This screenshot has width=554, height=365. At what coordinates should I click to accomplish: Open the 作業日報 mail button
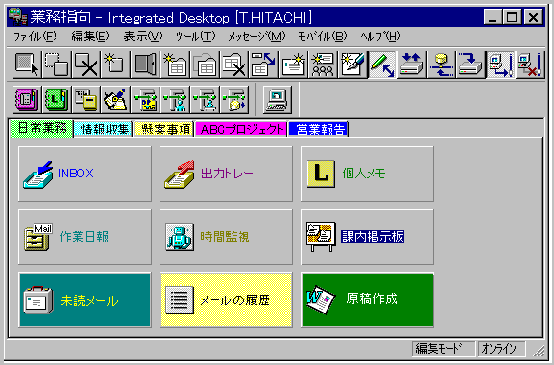[x=85, y=236]
